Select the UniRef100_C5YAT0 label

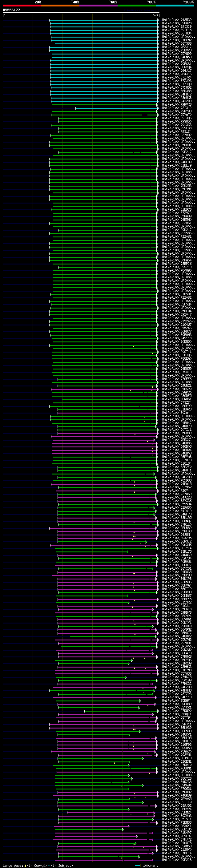point(177,115)
